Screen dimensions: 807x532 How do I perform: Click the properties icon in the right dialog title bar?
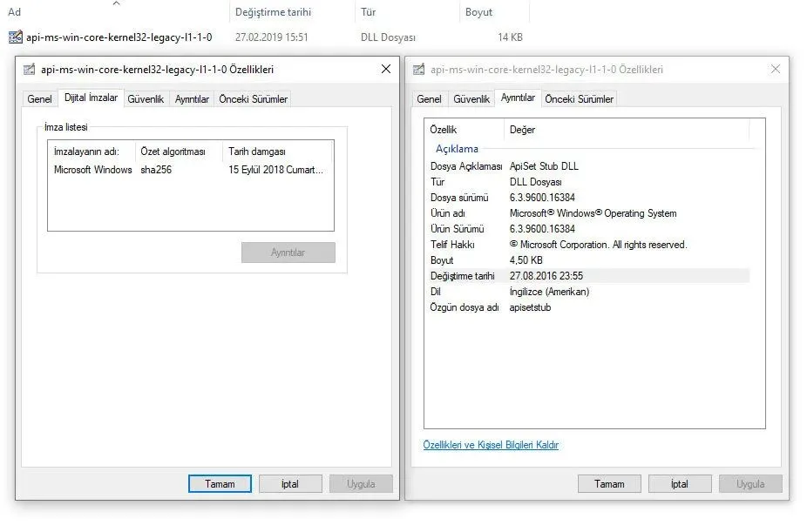point(417,69)
